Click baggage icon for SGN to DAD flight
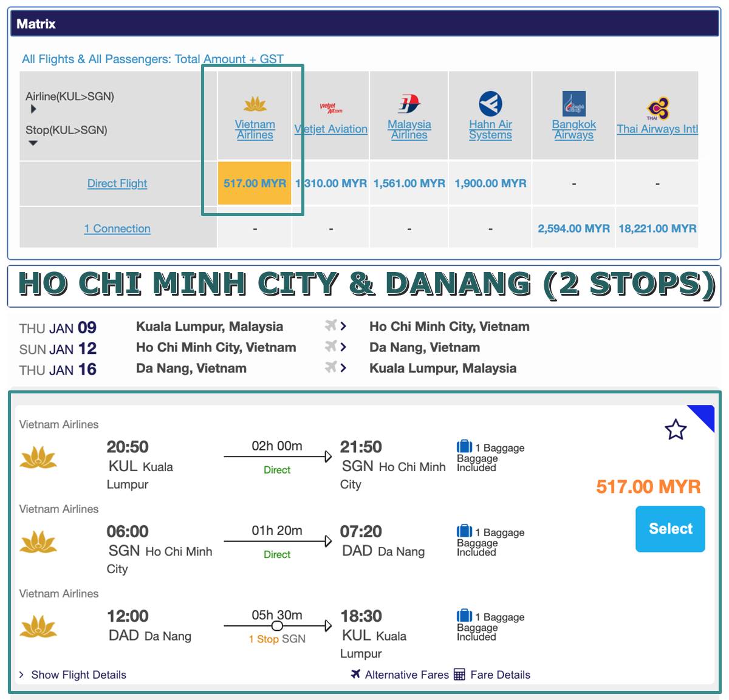Screen dimensions: 729x700 [464, 531]
